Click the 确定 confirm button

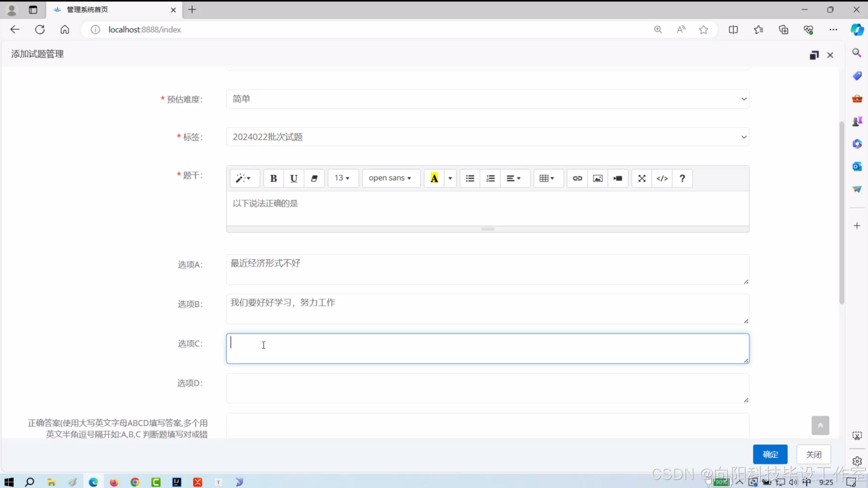click(770, 454)
